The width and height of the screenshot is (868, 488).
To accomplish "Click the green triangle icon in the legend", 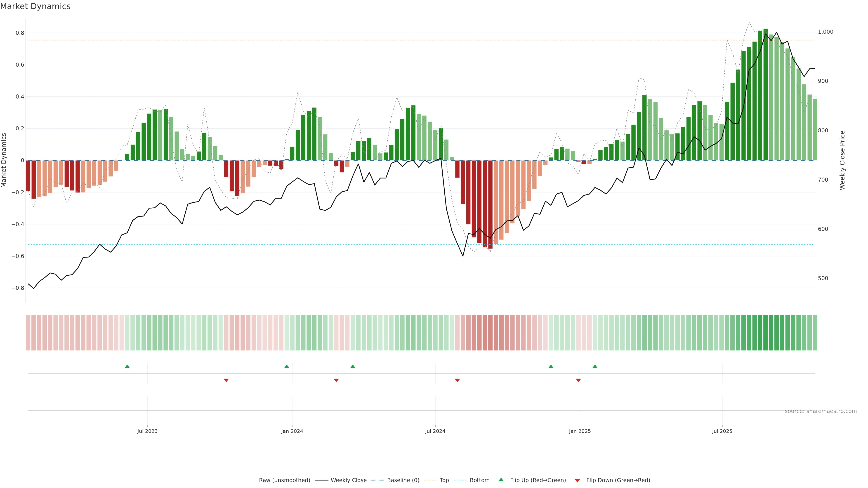I will 501,480.
